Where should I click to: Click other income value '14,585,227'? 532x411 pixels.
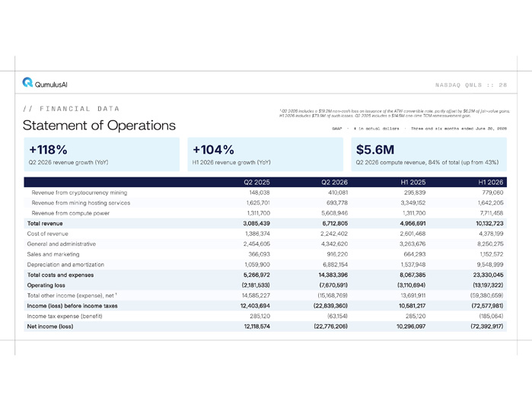(x=256, y=295)
